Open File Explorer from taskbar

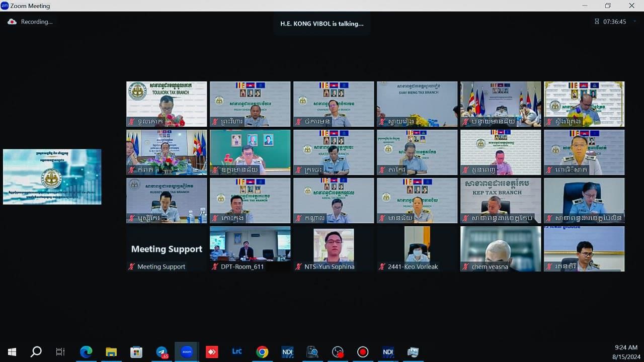coord(111,352)
